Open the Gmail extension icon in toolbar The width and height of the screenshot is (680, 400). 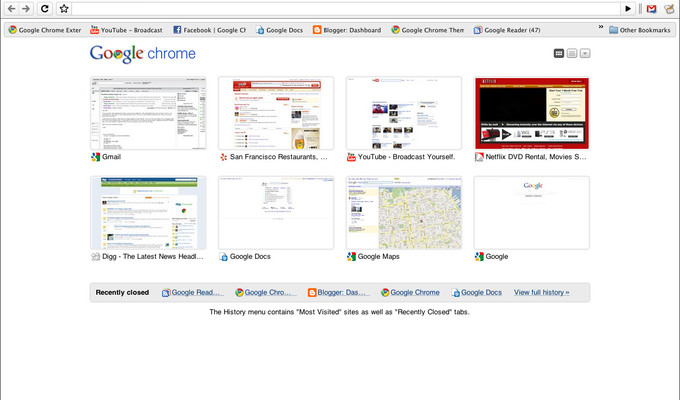[651, 9]
